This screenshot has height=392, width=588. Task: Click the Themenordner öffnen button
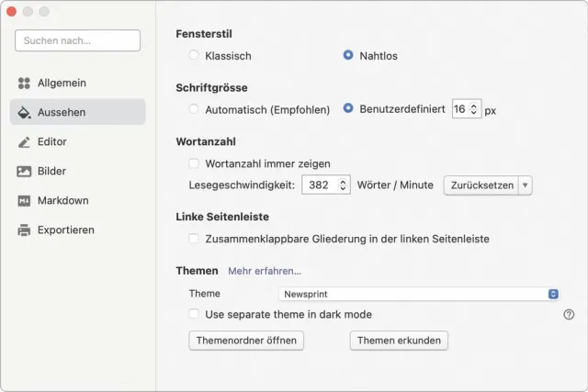[246, 341]
